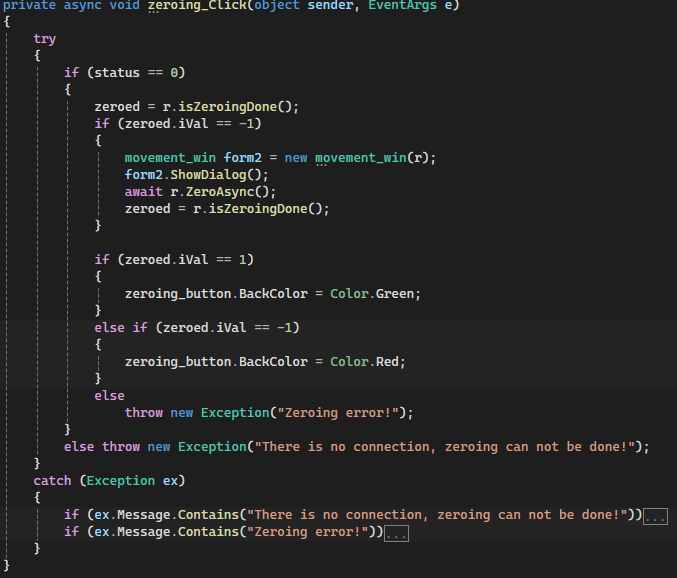This screenshot has height=578, width=677.
Task: Expand the collapsed block after the no-connection Contains check
Action: 655,516
